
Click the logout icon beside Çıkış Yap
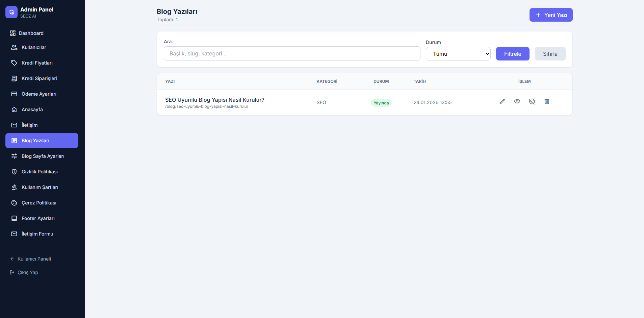12,272
